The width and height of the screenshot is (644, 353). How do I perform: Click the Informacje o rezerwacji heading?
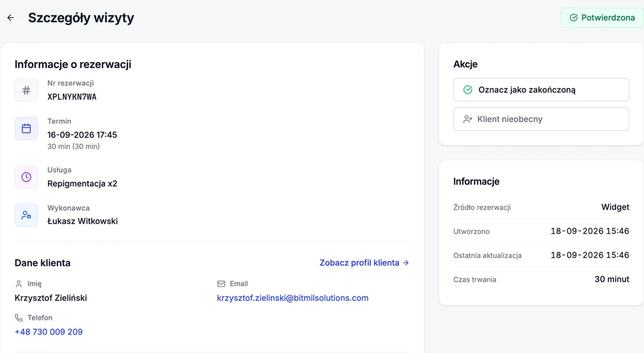pyautogui.click(x=73, y=64)
